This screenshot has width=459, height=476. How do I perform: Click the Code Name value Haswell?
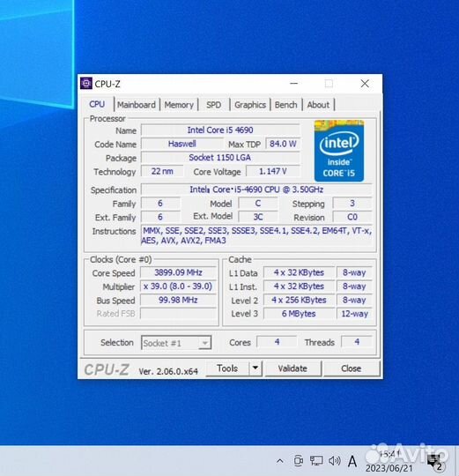point(182,144)
